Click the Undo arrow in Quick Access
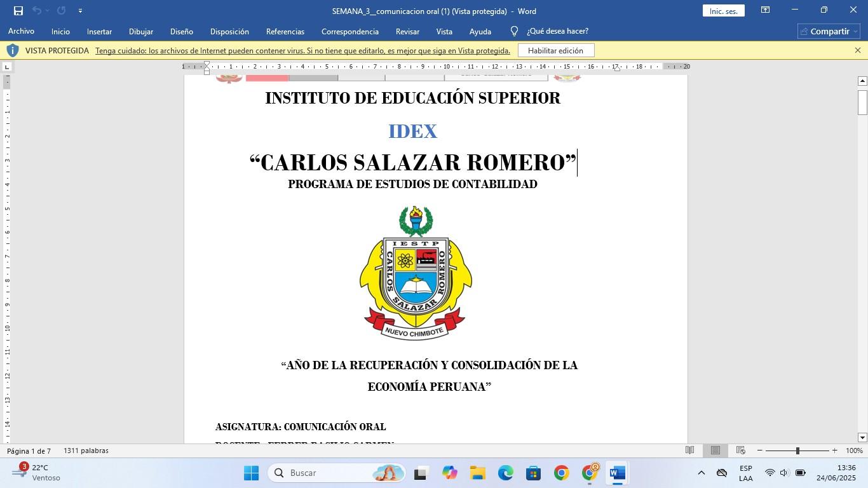 pos(37,11)
